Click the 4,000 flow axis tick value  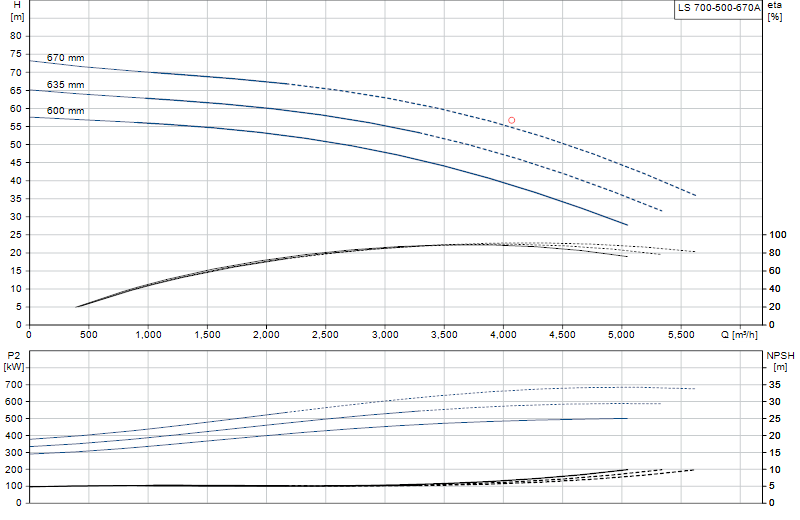(503, 335)
